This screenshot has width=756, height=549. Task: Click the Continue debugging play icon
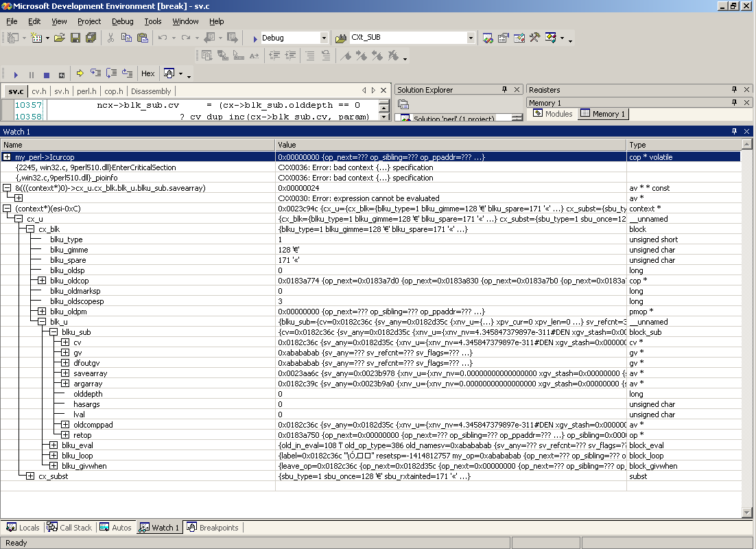(x=16, y=74)
